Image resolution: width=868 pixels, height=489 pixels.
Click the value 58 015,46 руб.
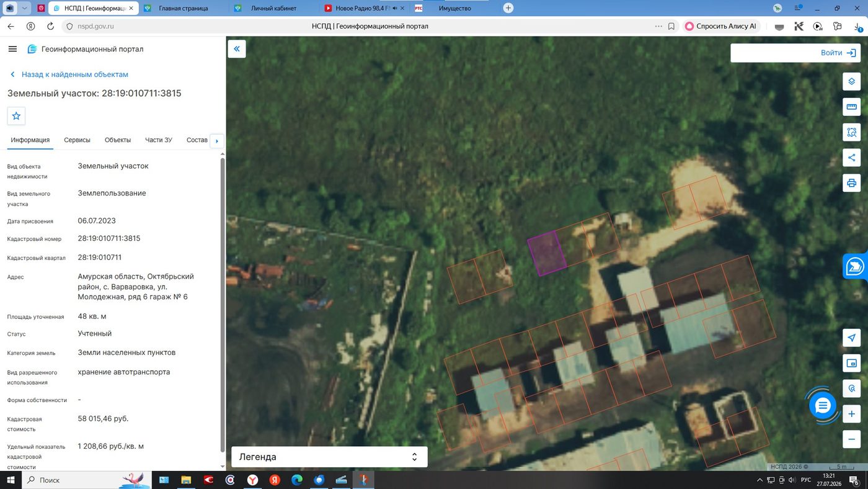pyautogui.click(x=103, y=418)
